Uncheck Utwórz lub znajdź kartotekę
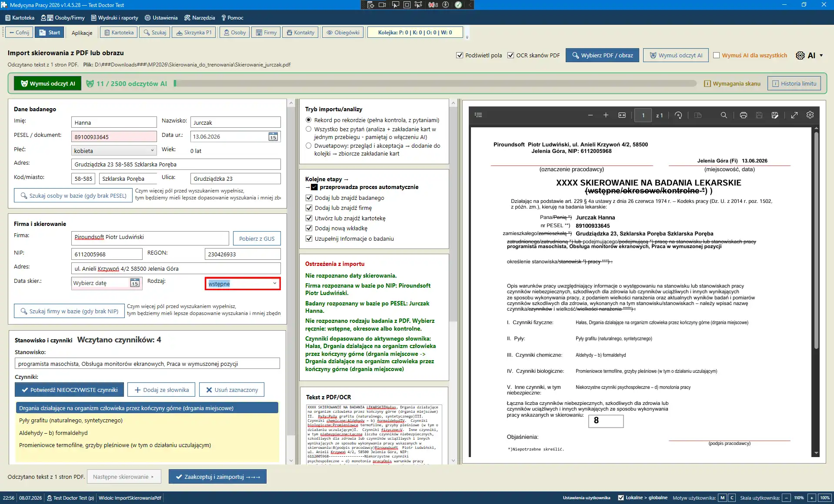 click(309, 218)
